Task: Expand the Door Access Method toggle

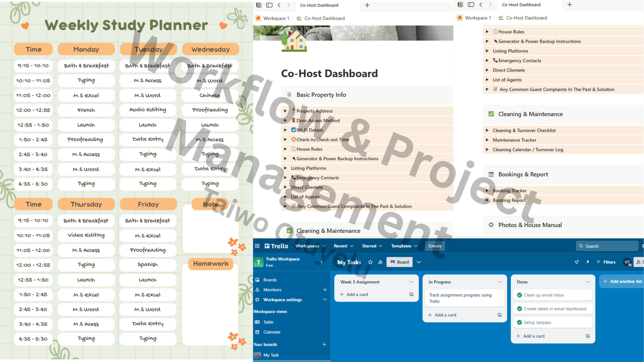Action: pos(285,120)
